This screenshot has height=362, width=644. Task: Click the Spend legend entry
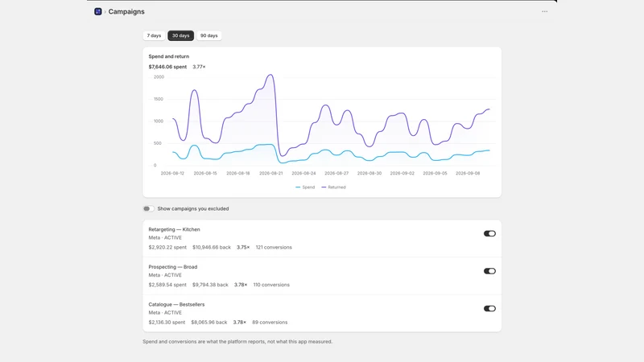tap(305, 187)
